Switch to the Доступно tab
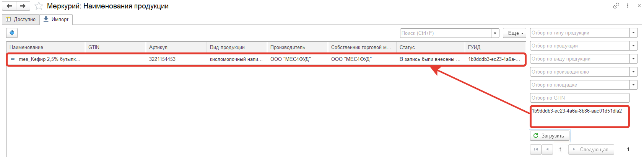 (21, 20)
